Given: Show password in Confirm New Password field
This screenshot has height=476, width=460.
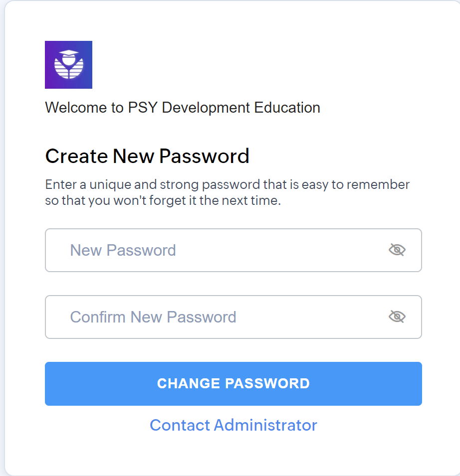Looking at the screenshot, I should pos(397,317).
